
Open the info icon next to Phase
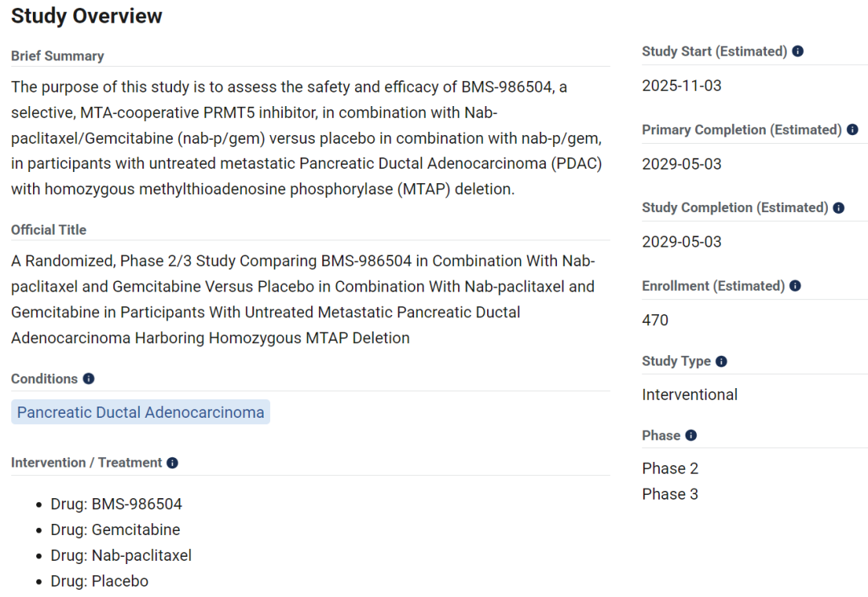[x=691, y=435]
